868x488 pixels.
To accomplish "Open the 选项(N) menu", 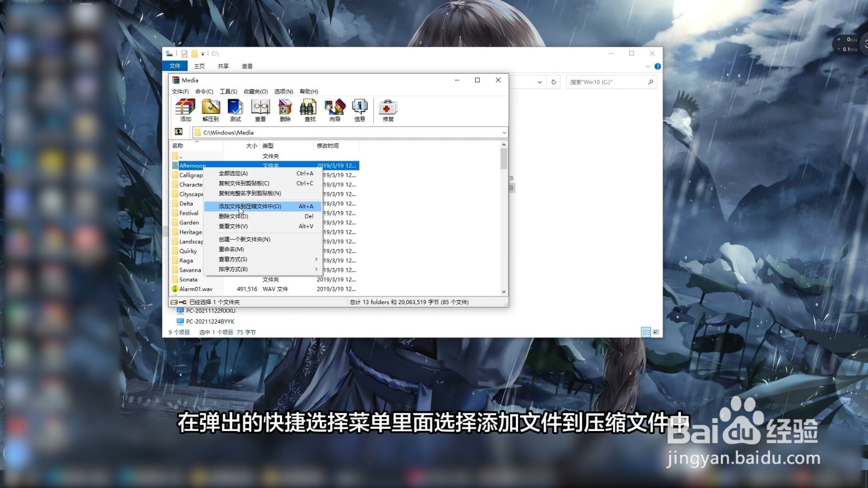I will pyautogui.click(x=284, y=92).
